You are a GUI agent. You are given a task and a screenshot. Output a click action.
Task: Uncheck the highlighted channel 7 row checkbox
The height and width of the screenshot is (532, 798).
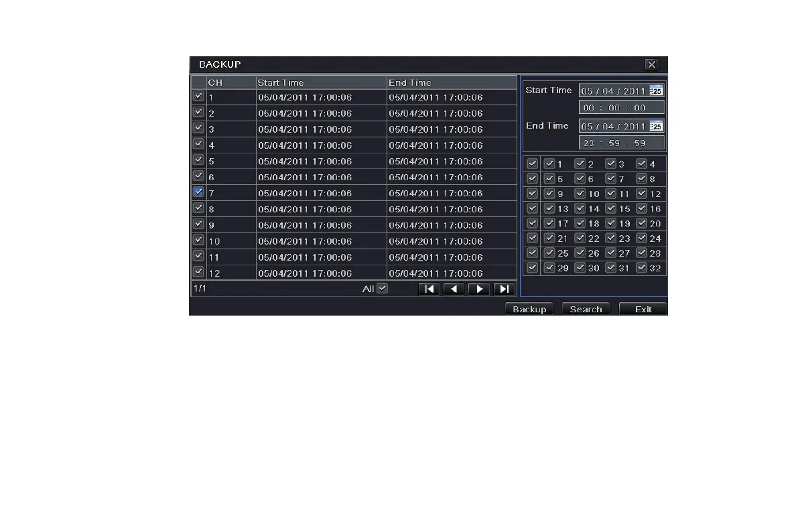198,192
